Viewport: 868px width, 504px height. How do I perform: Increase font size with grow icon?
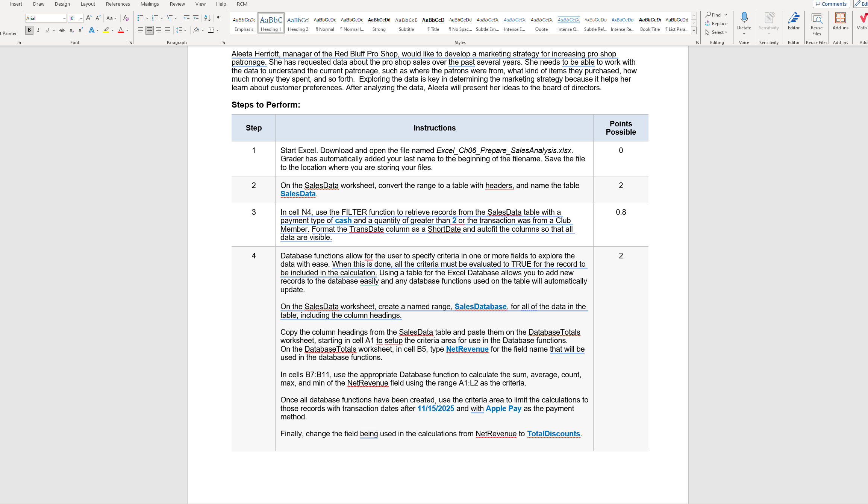pyautogui.click(x=89, y=18)
